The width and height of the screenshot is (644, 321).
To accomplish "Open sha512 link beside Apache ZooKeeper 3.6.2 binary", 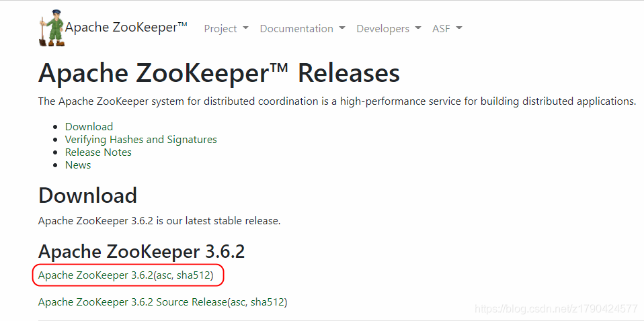I will coord(194,275).
